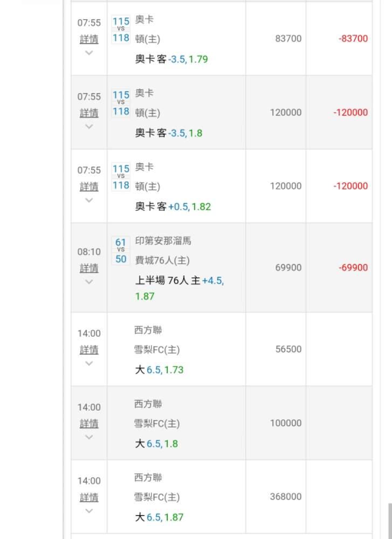Expand the chevron on the 08:10 溜馬 row
This screenshot has width=392, height=539.
pyautogui.click(x=89, y=281)
